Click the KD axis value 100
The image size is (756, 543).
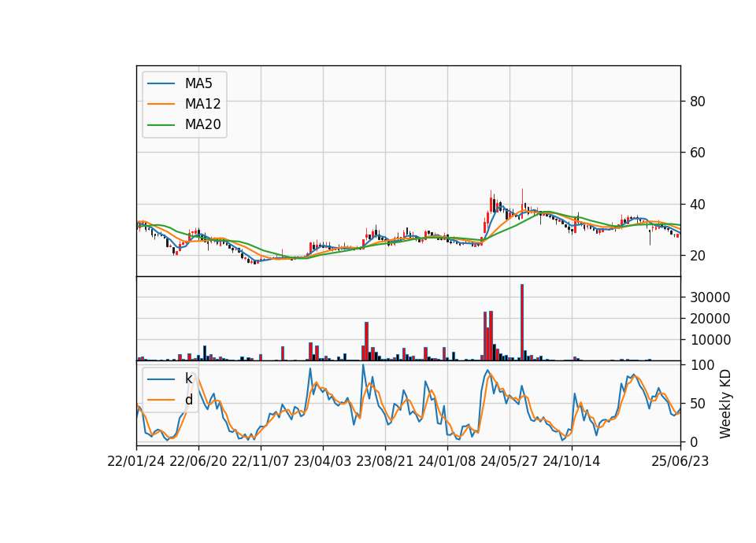tap(702, 364)
